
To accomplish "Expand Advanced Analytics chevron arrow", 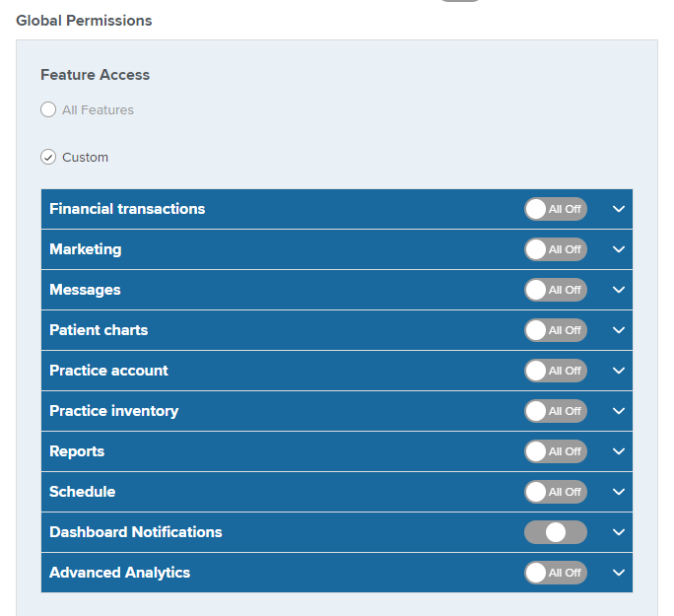I will [619, 573].
